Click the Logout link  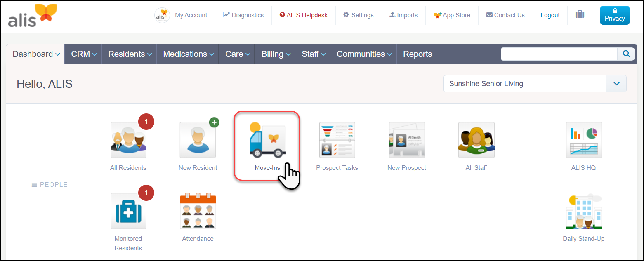(550, 15)
